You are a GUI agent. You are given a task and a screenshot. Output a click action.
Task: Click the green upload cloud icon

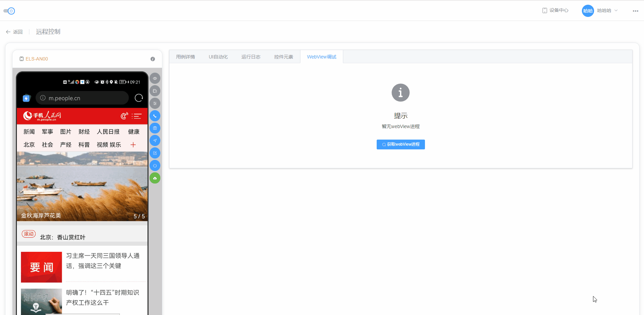point(155,178)
